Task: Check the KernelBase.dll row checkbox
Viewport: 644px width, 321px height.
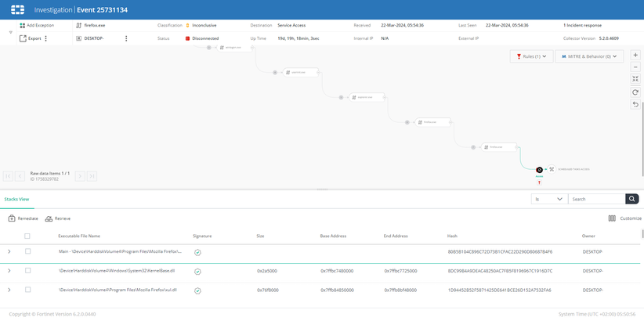Action: [27, 271]
